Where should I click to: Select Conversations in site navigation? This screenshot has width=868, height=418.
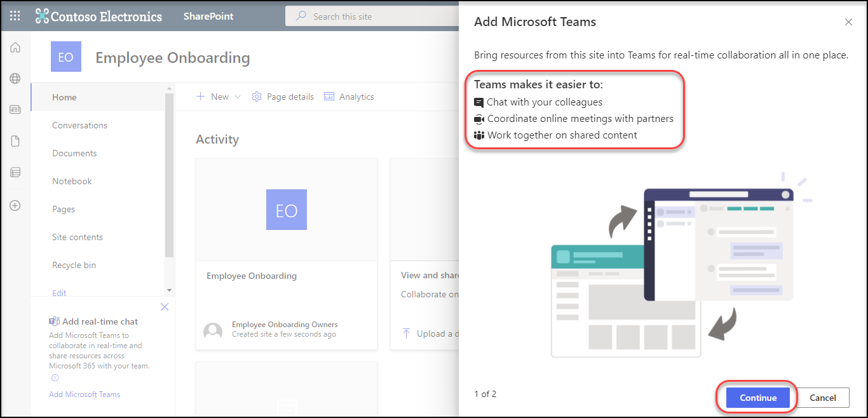79,125
